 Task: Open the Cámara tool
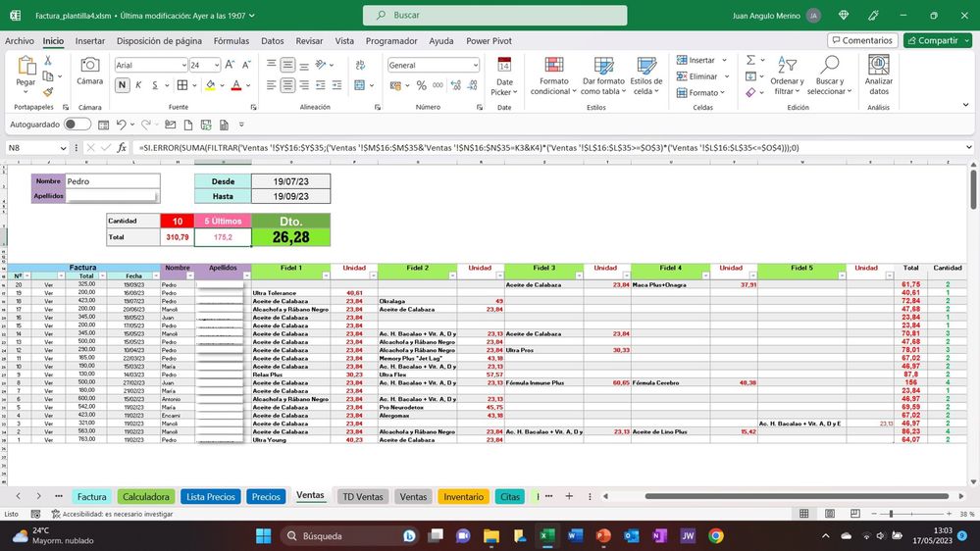click(89, 70)
